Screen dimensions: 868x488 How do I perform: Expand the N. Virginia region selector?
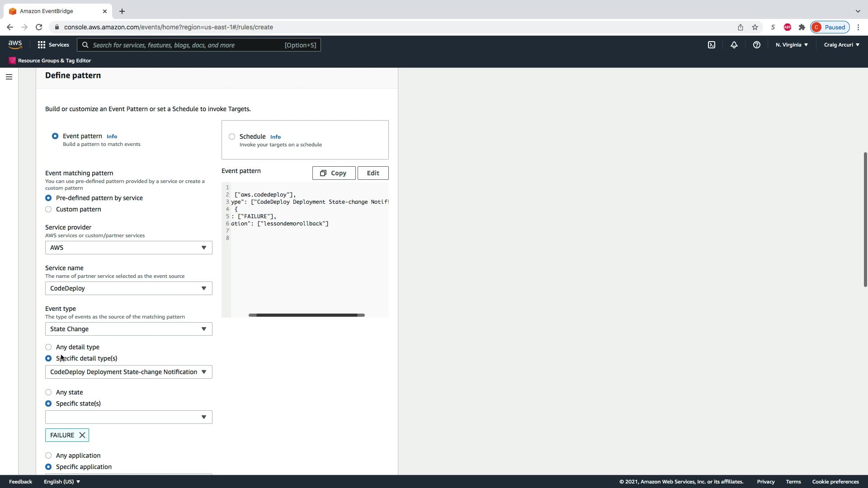(x=792, y=45)
